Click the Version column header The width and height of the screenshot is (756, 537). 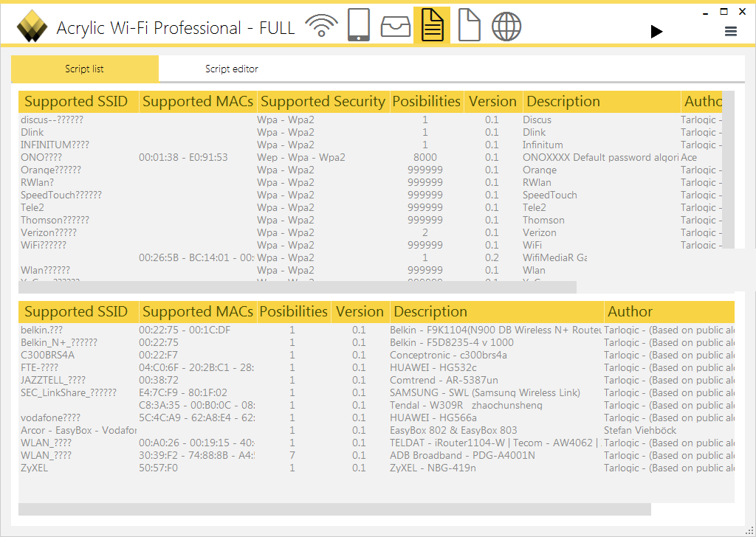492,101
